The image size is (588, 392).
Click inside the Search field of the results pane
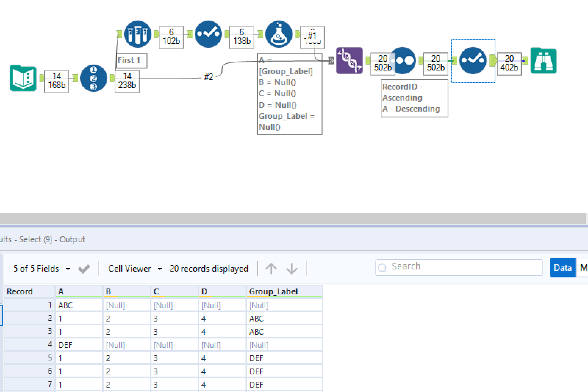[x=459, y=267]
